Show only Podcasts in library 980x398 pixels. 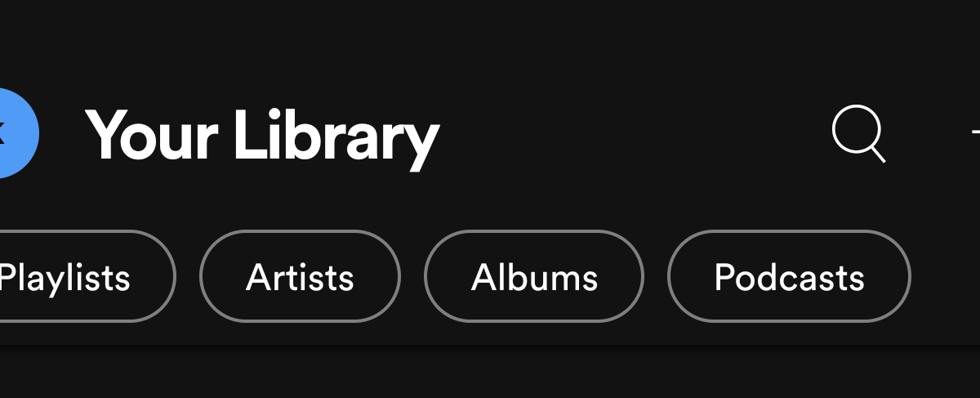coord(789,277)
